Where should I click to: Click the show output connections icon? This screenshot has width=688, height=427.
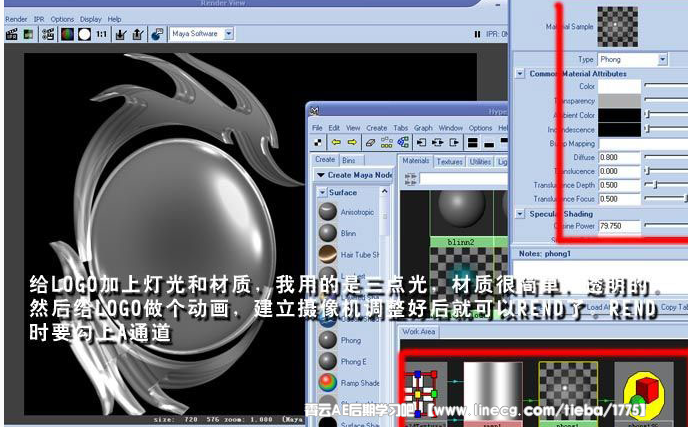pos(454,142)
